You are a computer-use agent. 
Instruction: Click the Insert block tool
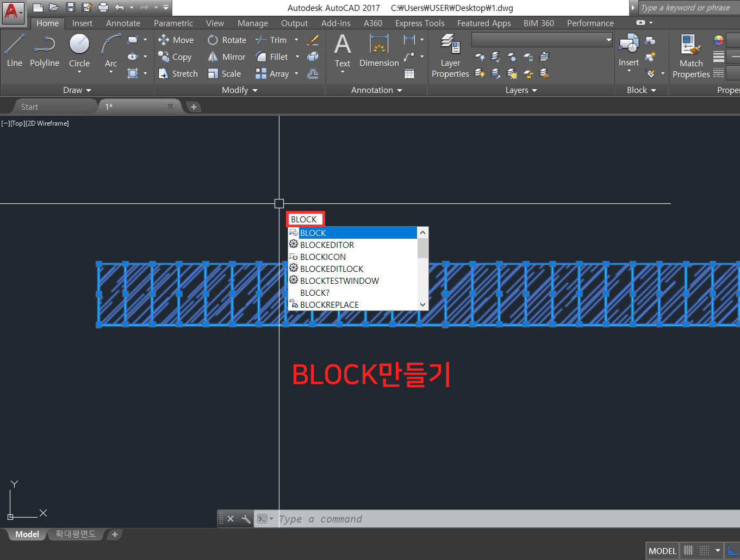pos(629,50)
